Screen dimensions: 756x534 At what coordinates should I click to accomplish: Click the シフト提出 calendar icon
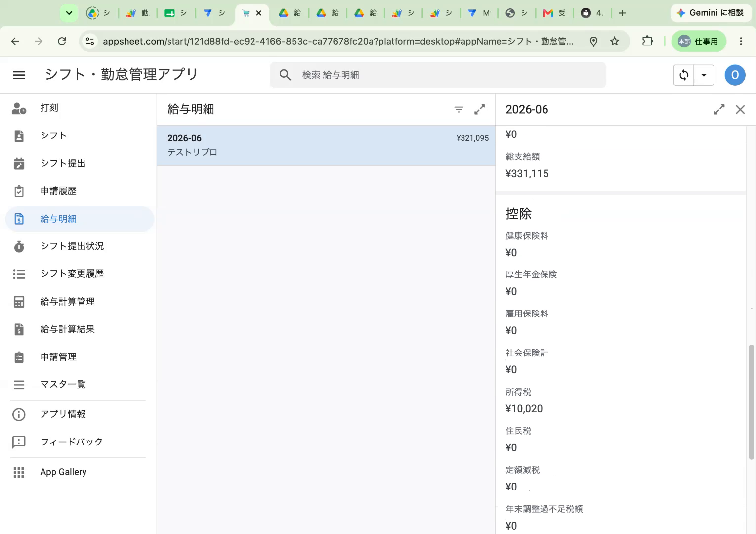tap(19, 164)
